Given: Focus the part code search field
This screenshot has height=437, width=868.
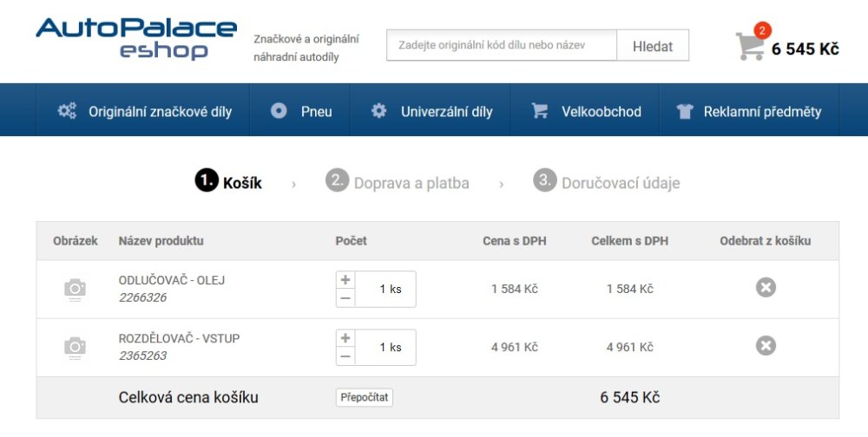Looking at the screenshot, I should click(502, 46).
